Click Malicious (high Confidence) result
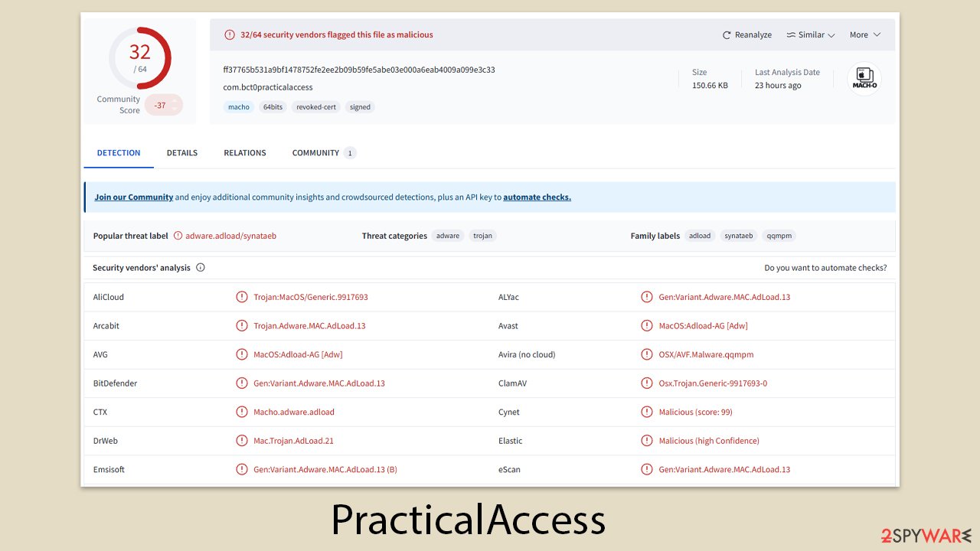980x551 pixels. click(x=709, y=441)
